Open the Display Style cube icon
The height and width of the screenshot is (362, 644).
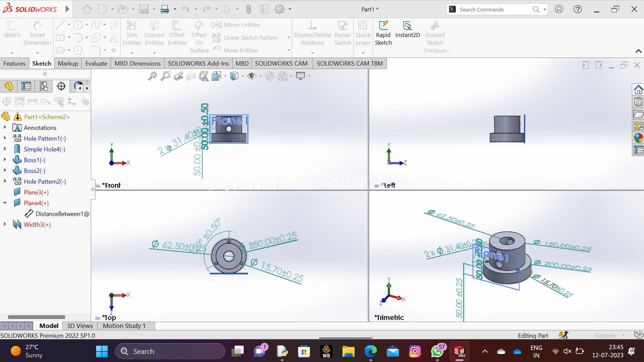pyautogui.click(x=234, y=76)
